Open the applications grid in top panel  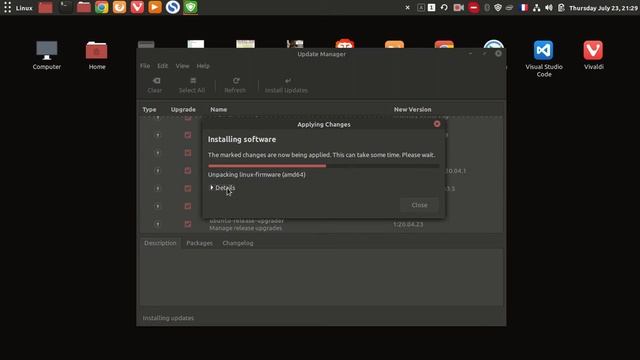(7, 7)
